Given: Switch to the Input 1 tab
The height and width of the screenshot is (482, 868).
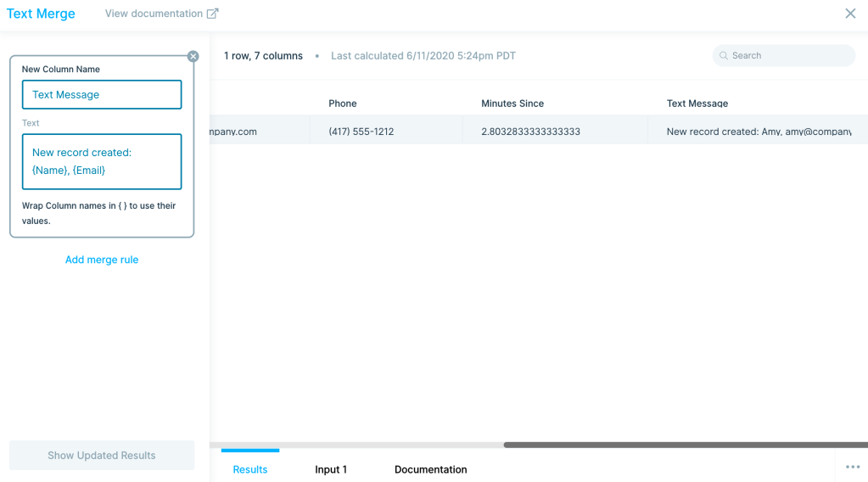Looking at the screenshot, I should tap(331, 469).
